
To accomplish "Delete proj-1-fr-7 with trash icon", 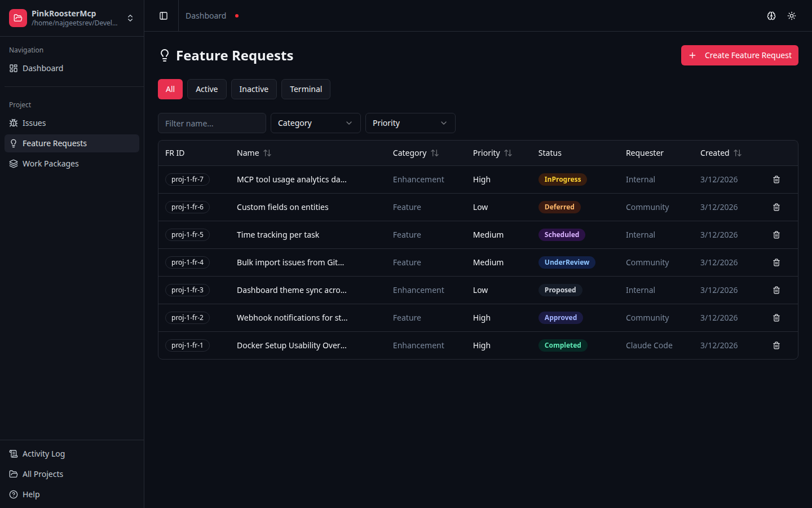I will [776, 179].
